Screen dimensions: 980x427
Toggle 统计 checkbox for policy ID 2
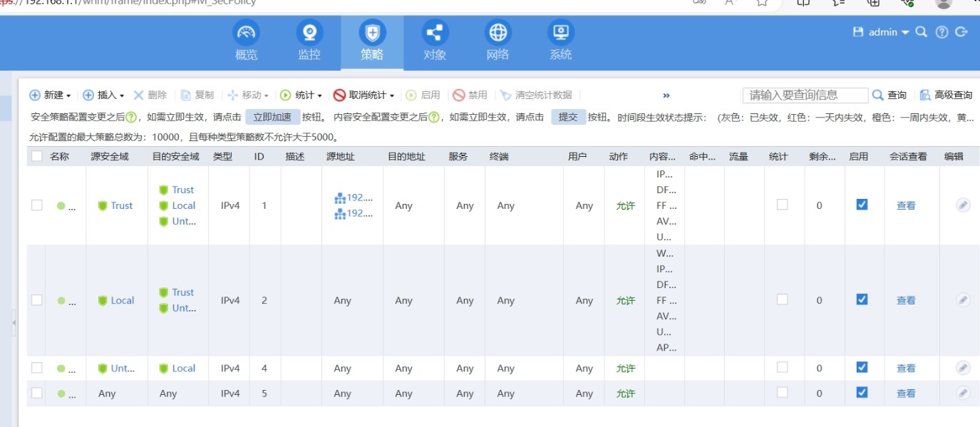tap(783, 299)
